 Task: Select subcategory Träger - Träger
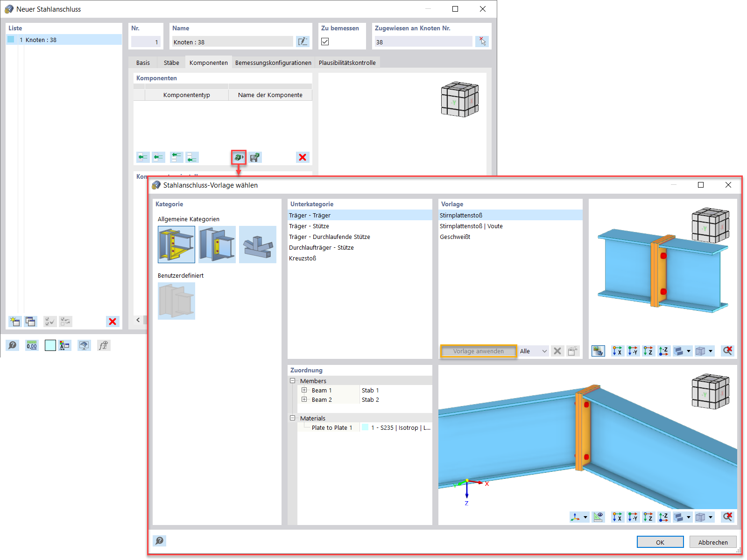[360, 215]
